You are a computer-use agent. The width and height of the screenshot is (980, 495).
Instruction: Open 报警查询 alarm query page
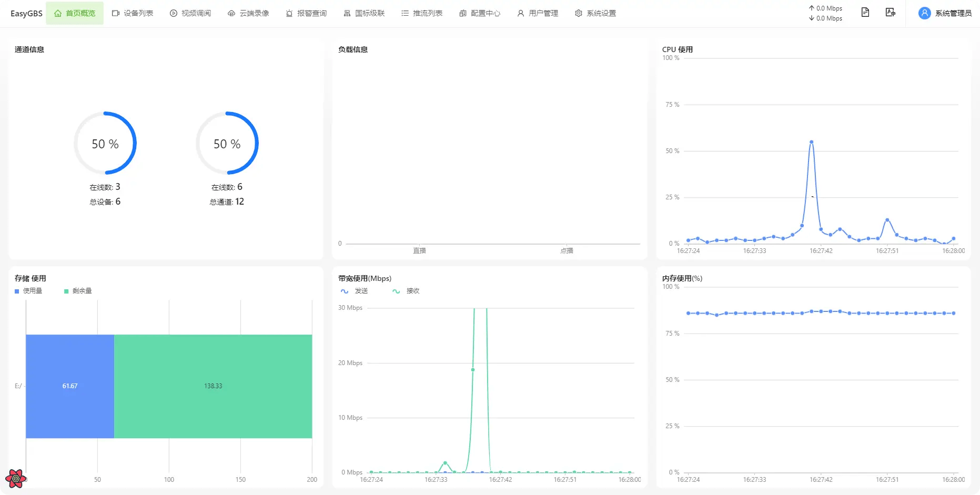[306, 13]
